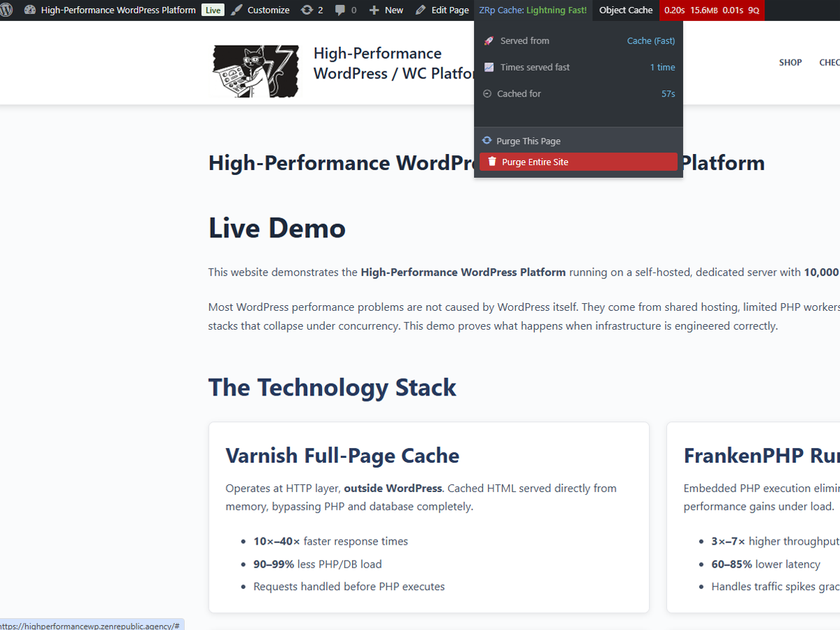Open pending updates via refresh icon
This screenshot has height=630, width=840.
pos(307,10)
